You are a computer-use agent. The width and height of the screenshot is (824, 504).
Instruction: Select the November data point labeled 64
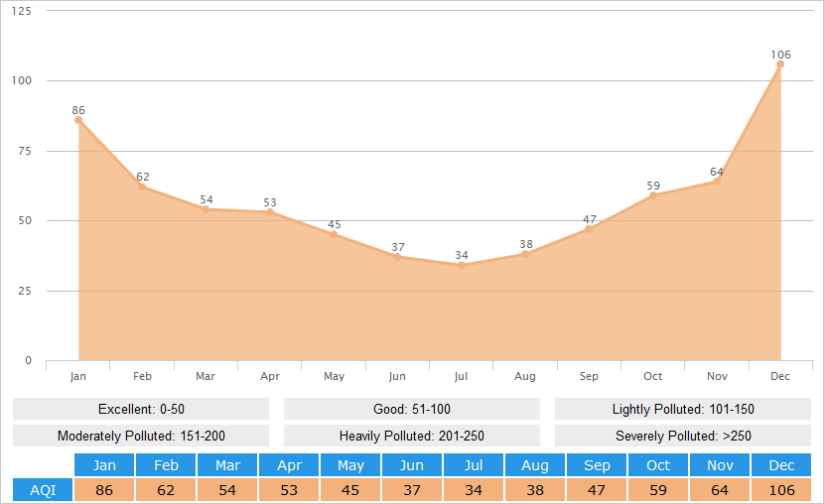[x=717, y=182]
